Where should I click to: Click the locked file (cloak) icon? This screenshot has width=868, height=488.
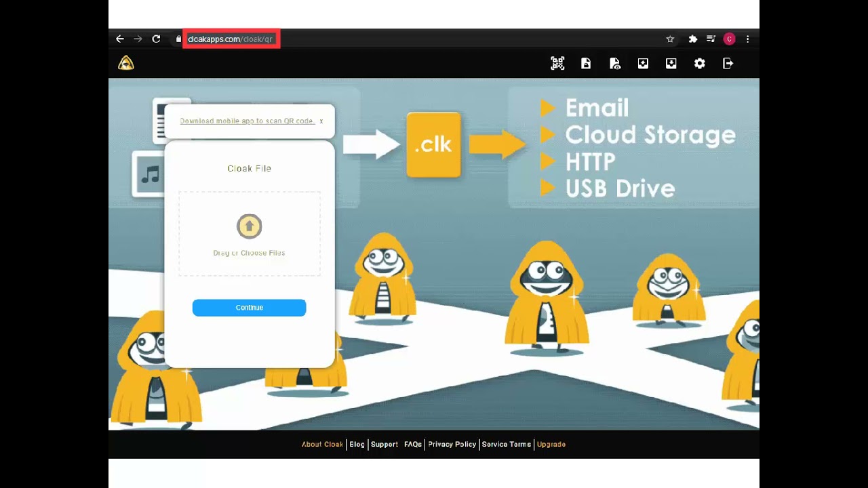click(586, 63)
